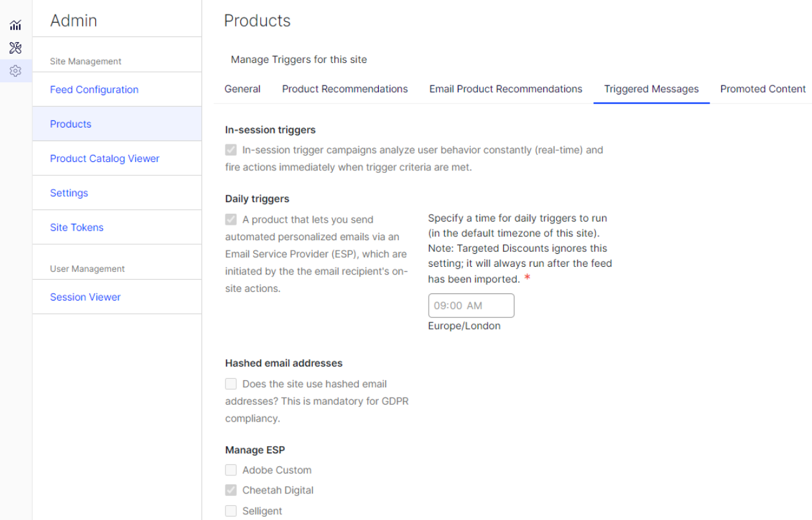This screenshot has height=520, width=812.
Task: Open the Product Recommendations tab
Action: point(344,89)
